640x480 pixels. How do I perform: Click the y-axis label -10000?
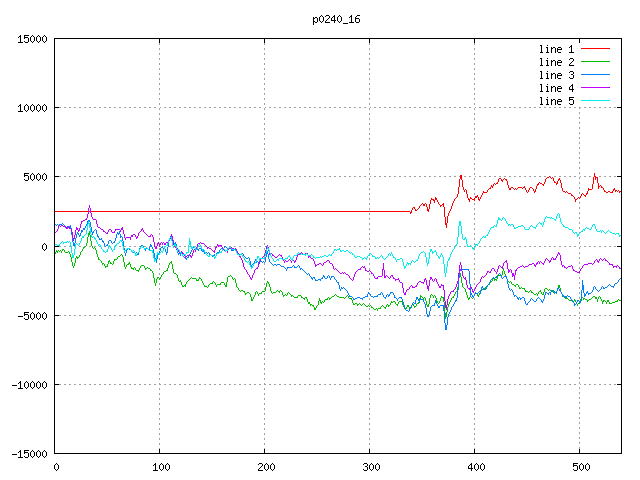click(x=29, y=385)
